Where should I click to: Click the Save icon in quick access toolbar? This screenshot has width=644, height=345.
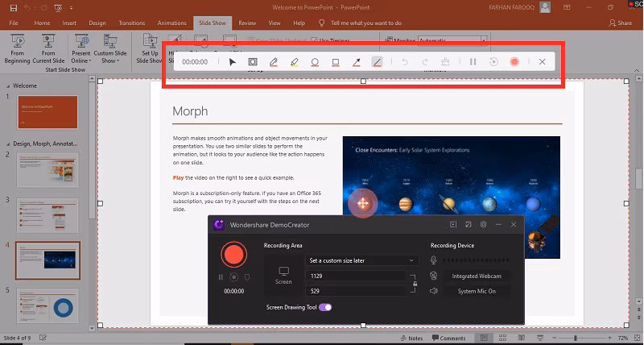coord(14,8)
